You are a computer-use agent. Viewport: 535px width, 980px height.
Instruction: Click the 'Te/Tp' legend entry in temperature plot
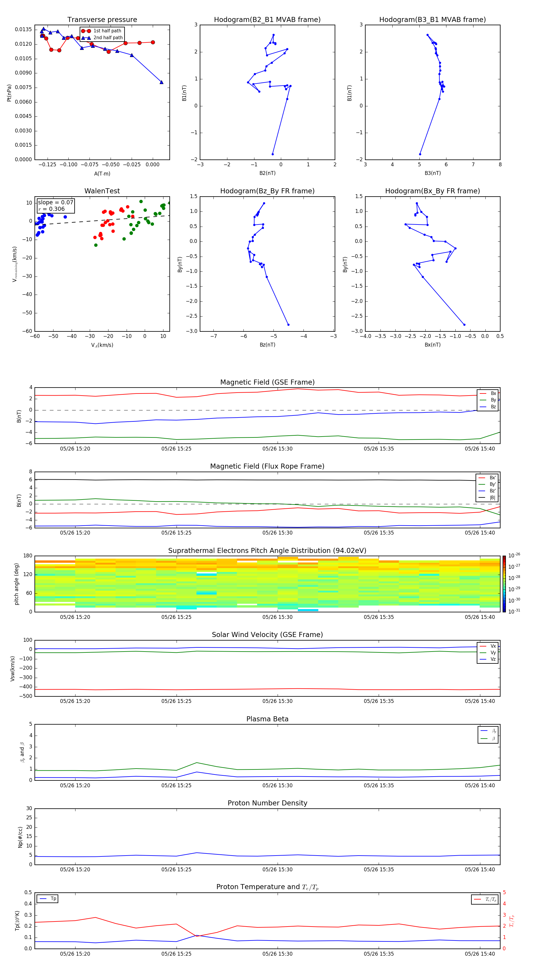pos(485,899)
